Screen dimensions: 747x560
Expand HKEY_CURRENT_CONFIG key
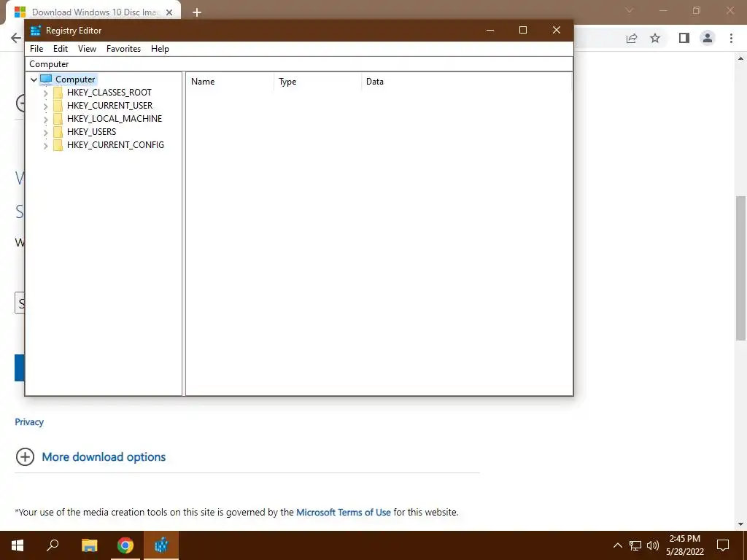coord(46,145)
